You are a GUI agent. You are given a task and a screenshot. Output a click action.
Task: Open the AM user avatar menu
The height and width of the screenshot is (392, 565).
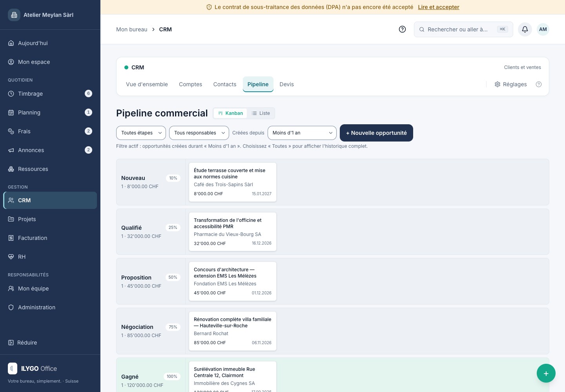[543, 29]
